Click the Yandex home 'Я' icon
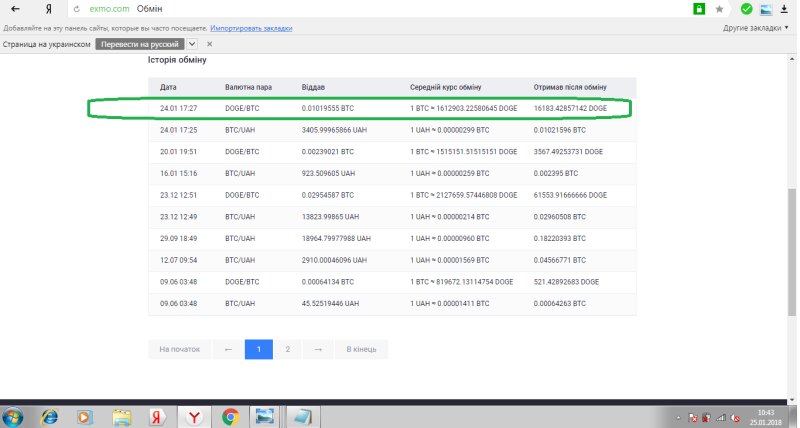This screenshot has height=428, width=800. 47,9
